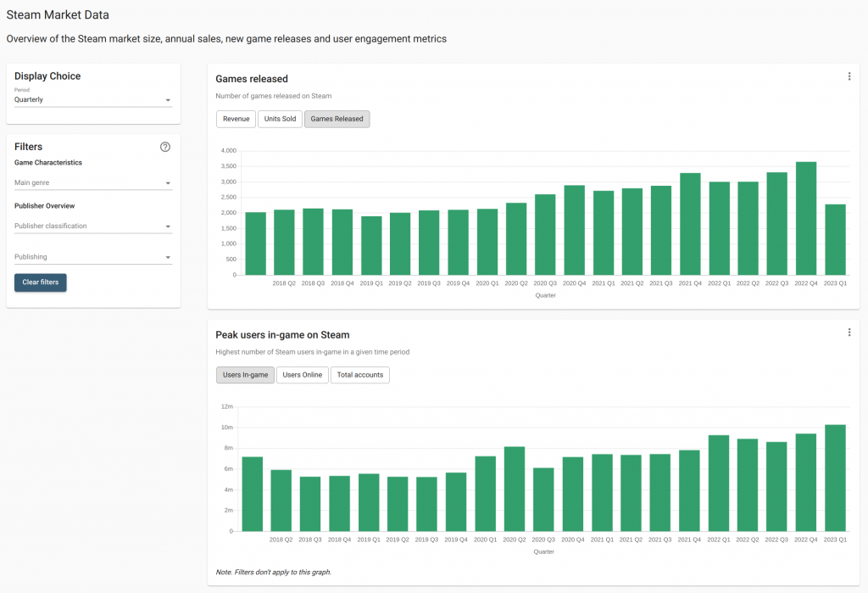
Task: Click the 2019 Q1 bar in Games released chart
Action: point(371,245)
